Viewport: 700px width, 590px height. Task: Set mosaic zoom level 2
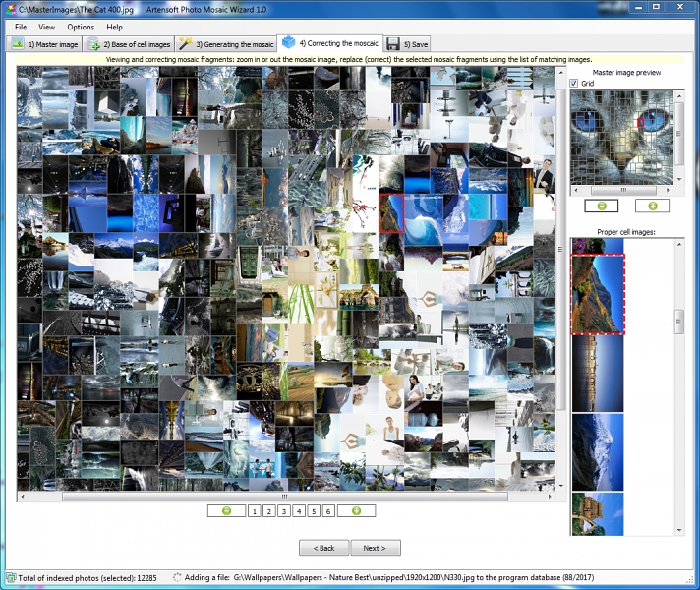pos(268,511)
